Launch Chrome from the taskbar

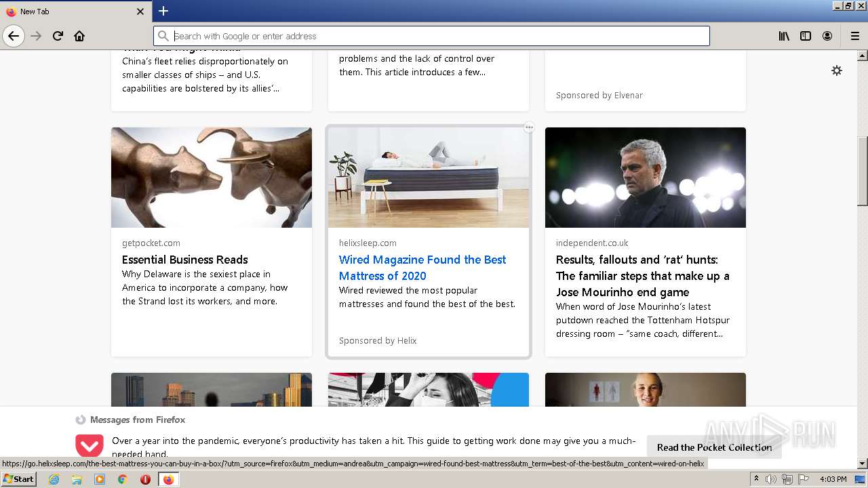coord(123,479)
